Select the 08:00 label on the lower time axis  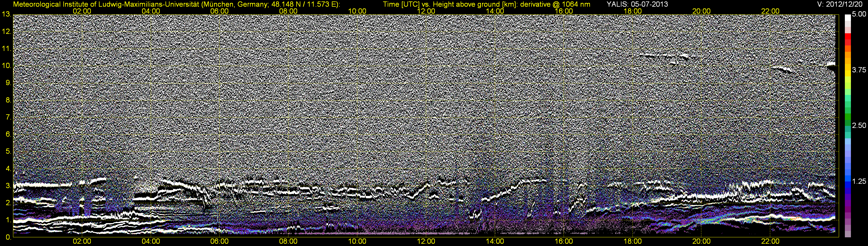(x=288, y=241)
